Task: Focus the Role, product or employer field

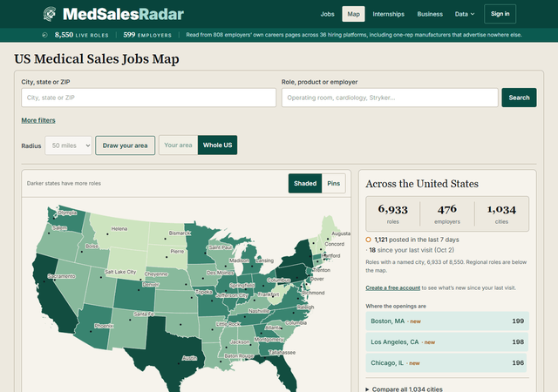Action: [390, 98]
